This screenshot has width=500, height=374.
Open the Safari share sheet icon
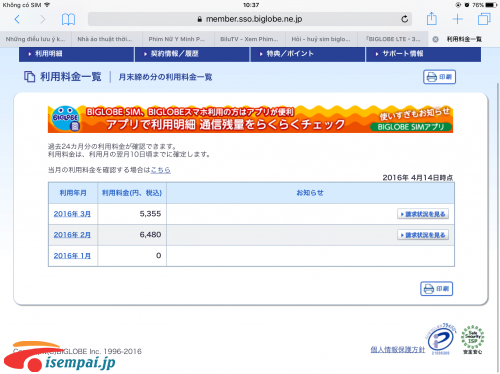coord(432,19)
